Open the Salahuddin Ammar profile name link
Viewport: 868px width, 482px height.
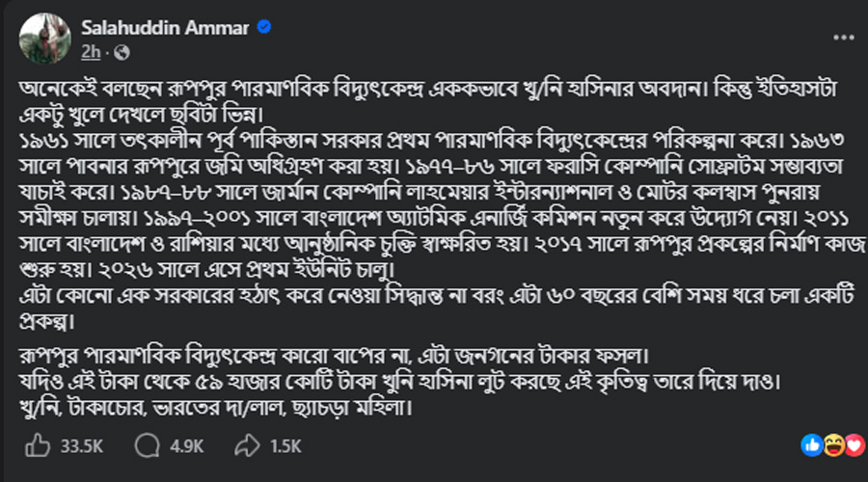[x=167, y=29]
